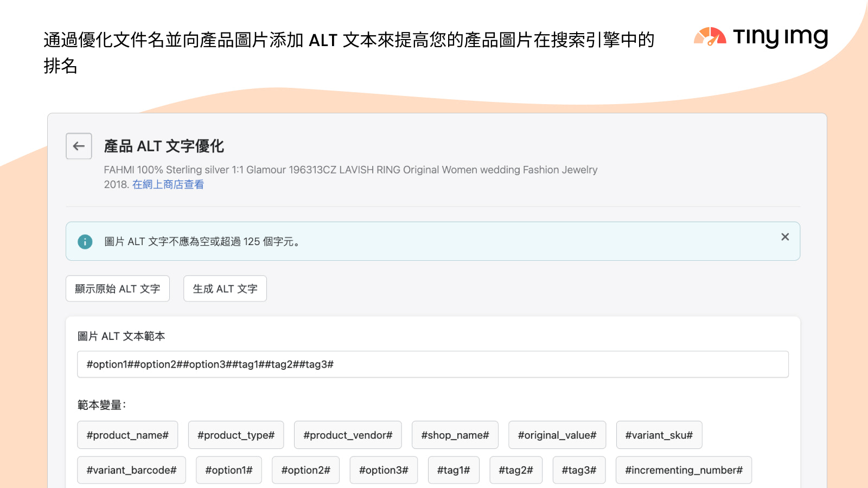Focus the 圖片 ALT 文本範本 input field
The height and width of the screenshot is (488, 868).
point(433,364)
